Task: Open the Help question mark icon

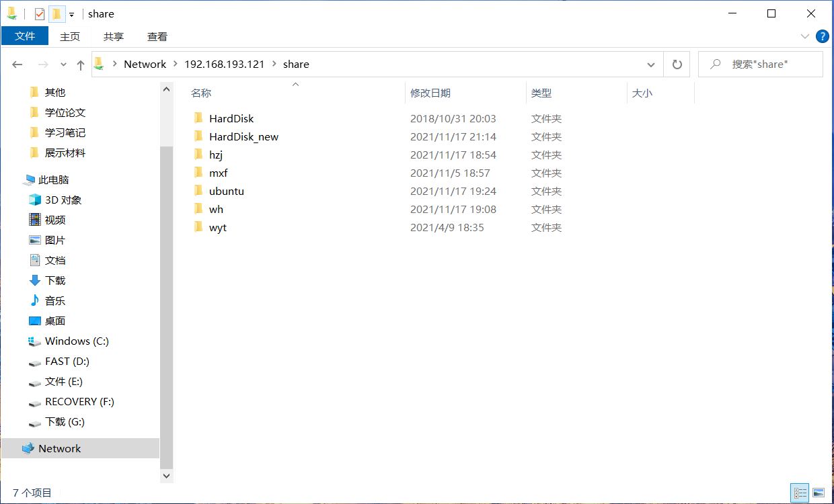Action: tap(822, 36)
